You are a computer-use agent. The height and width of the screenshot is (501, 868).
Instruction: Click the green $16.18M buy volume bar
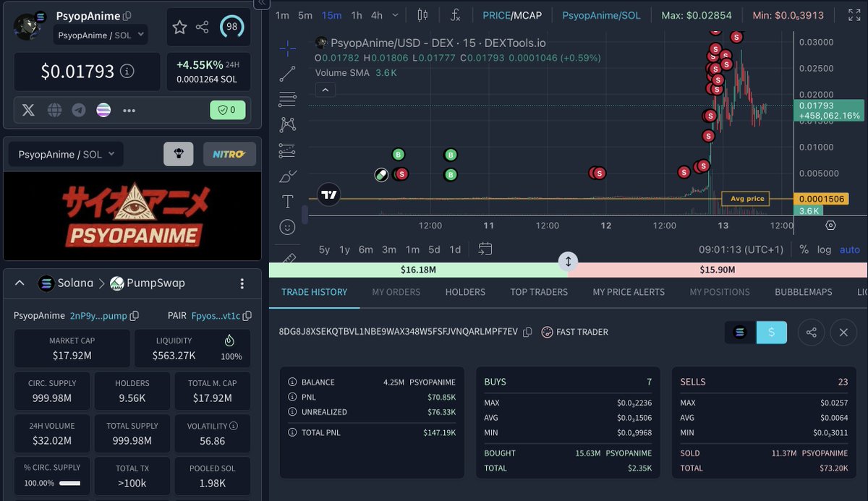(418, 270)
